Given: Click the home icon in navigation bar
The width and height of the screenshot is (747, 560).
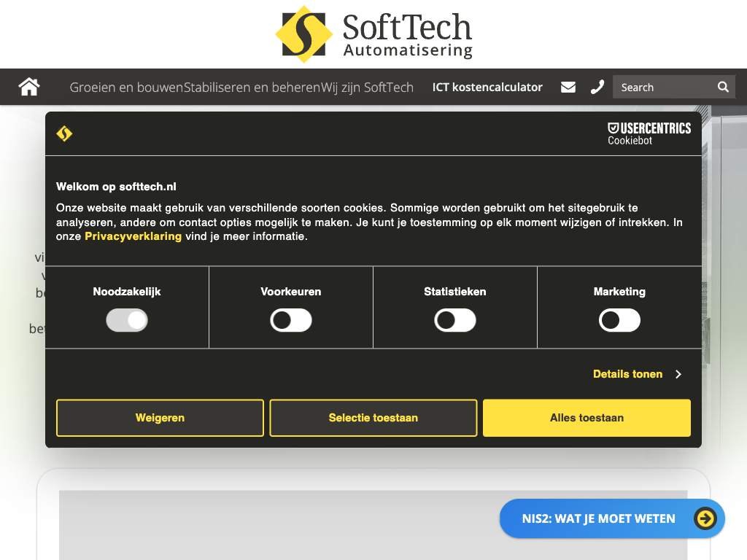Looking at the screenshot, I should pos(29,87).
